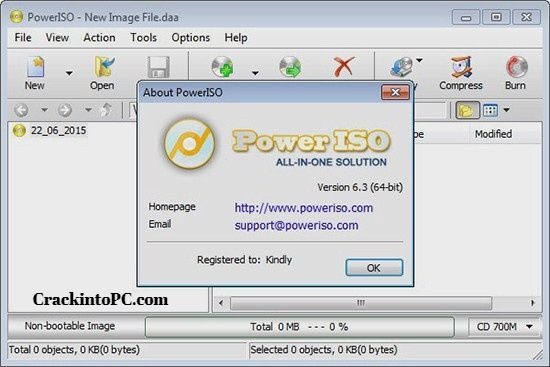The image size is (550, 367).
Task: Click the Compress toolbar icon
Action: [461, 67]
